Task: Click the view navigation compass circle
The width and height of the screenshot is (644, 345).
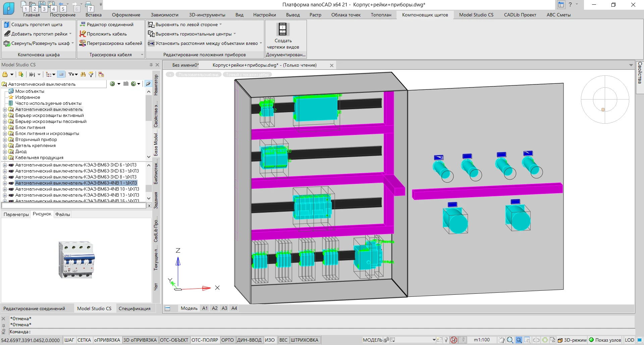Action: click(605, 99)
